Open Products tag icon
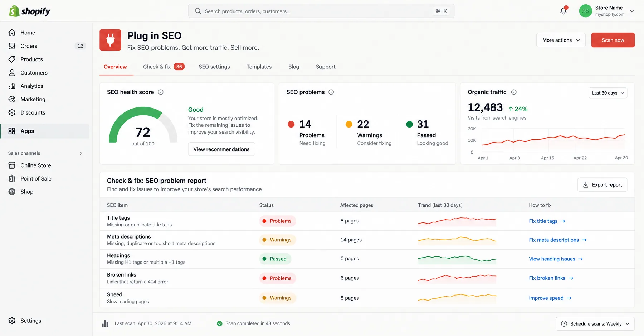The image size is (644, 336). coord(12,59)
